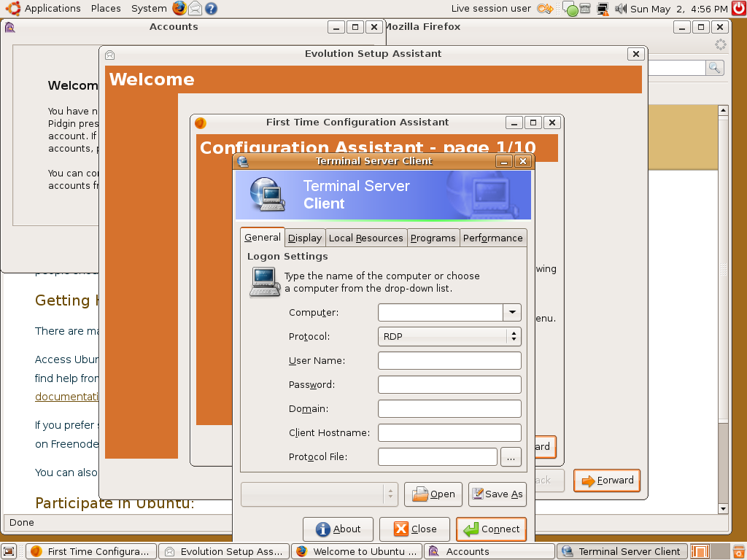Click the User Name field
Viewport: 747px width, 560px height.
point(449,360)
